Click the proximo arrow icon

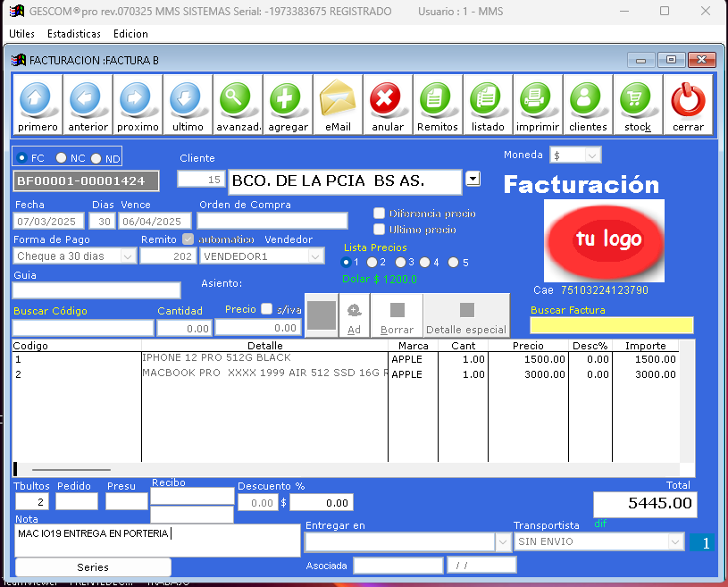138,105
